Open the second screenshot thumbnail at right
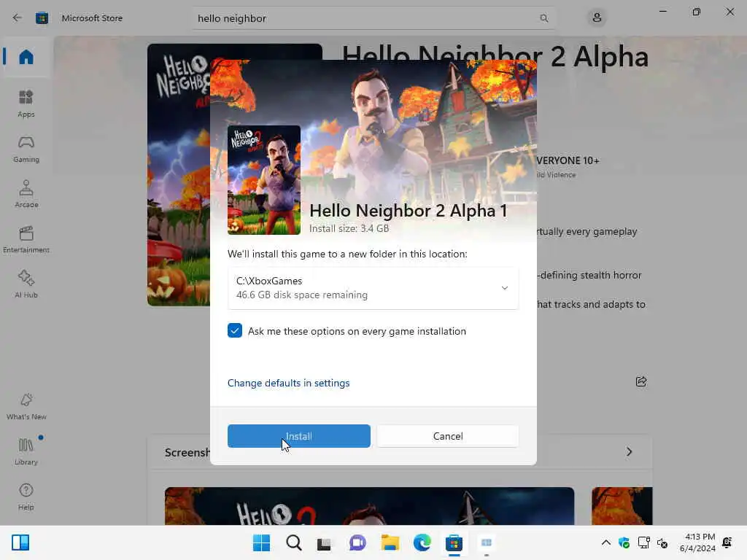Screen dimensions: 747x560 tap(622, 506)
